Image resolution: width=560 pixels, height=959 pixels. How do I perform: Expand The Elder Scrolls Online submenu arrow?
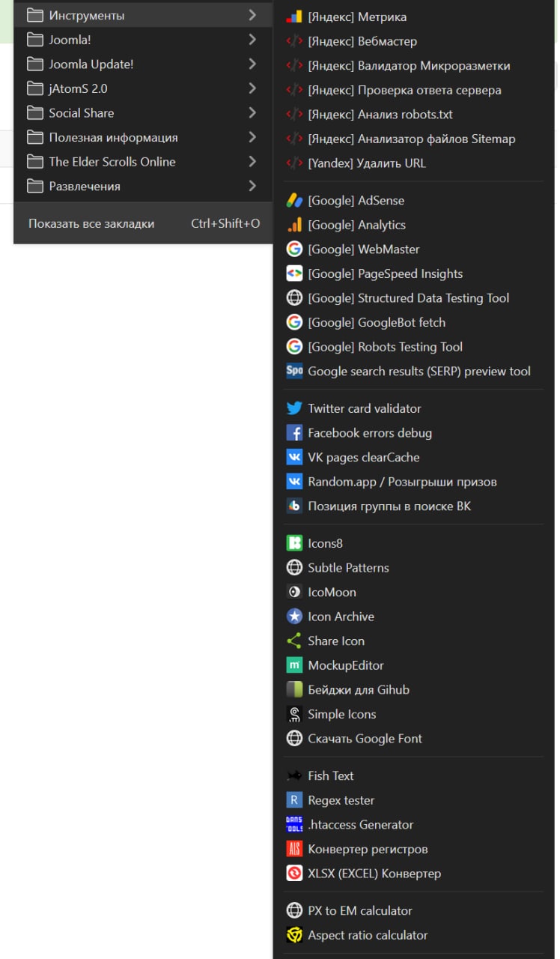(x=252, y=162)
